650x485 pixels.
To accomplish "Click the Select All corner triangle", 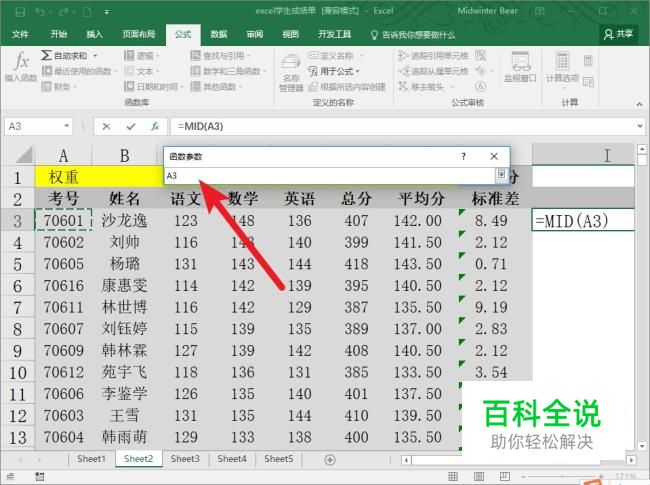I will click(x=24, y=155).
